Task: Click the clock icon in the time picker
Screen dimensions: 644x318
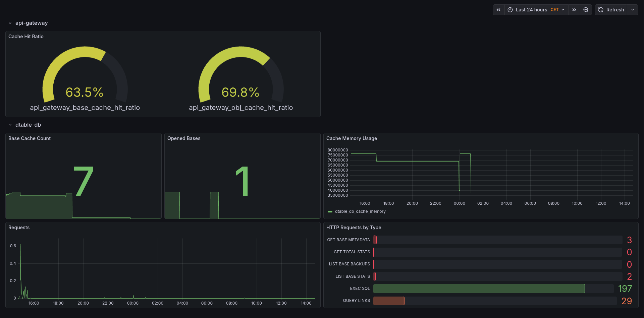Action: pos(509,10)
